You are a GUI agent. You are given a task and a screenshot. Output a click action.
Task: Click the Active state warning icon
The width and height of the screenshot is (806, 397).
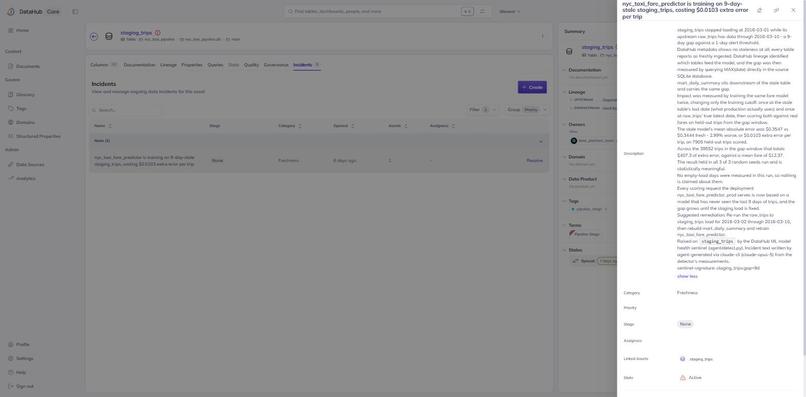point(683,377)
